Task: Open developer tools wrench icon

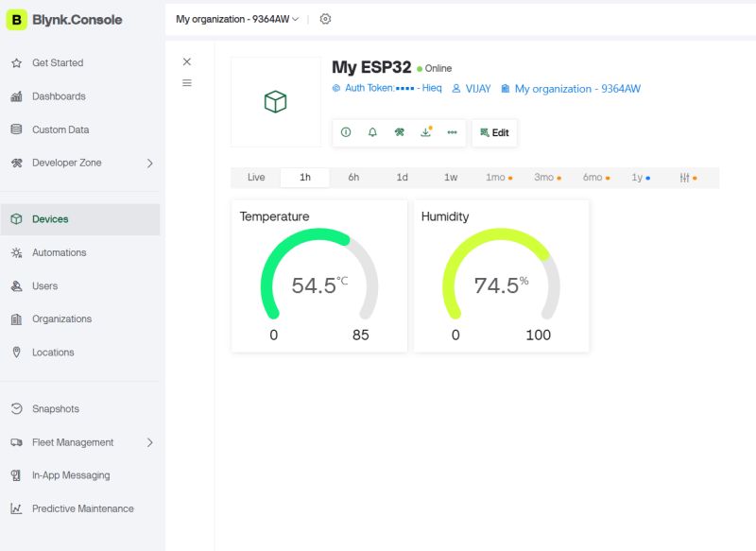Action: point(399,132)
